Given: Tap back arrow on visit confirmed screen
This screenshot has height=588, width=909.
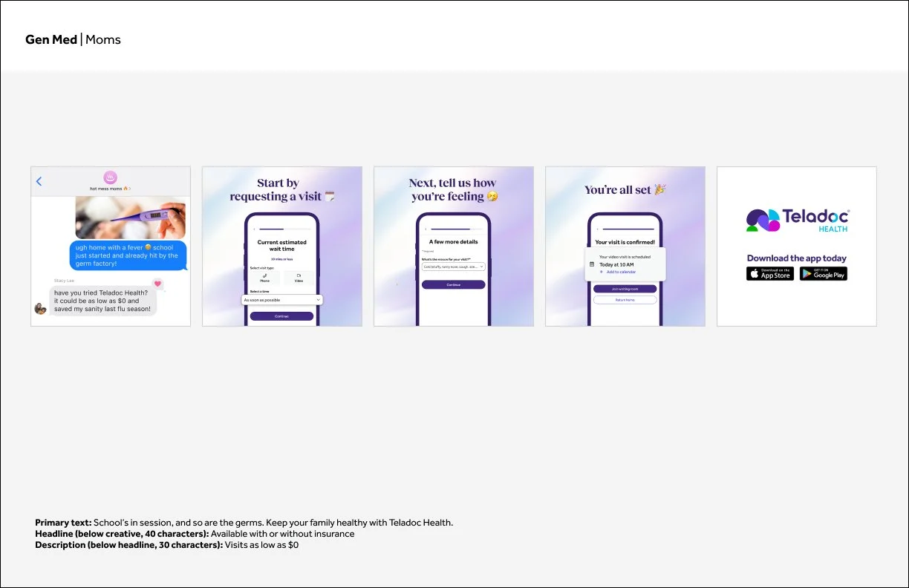Looking at the screenshot, I should [596, 229].
